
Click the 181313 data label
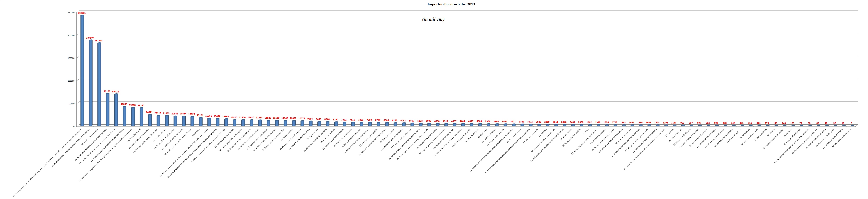99,41
